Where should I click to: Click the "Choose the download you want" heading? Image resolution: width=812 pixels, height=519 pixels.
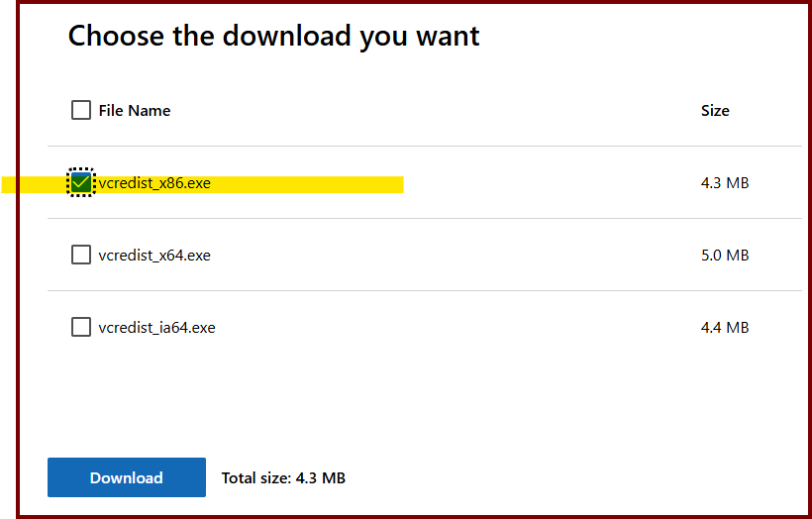click(273, 37)
